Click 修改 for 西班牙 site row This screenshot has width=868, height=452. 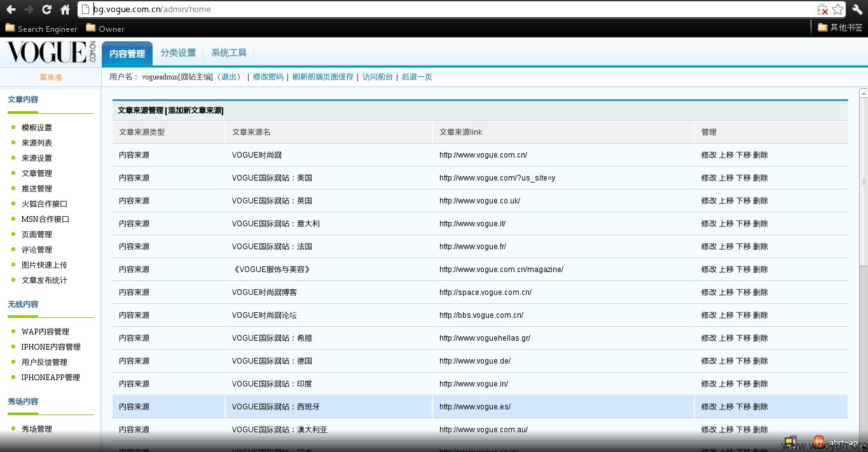tap(708, 407)
